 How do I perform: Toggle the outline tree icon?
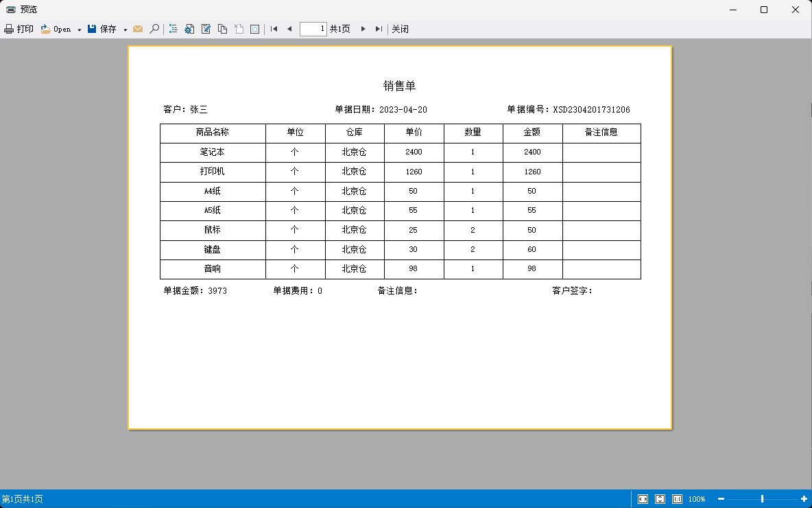(174, 29)
